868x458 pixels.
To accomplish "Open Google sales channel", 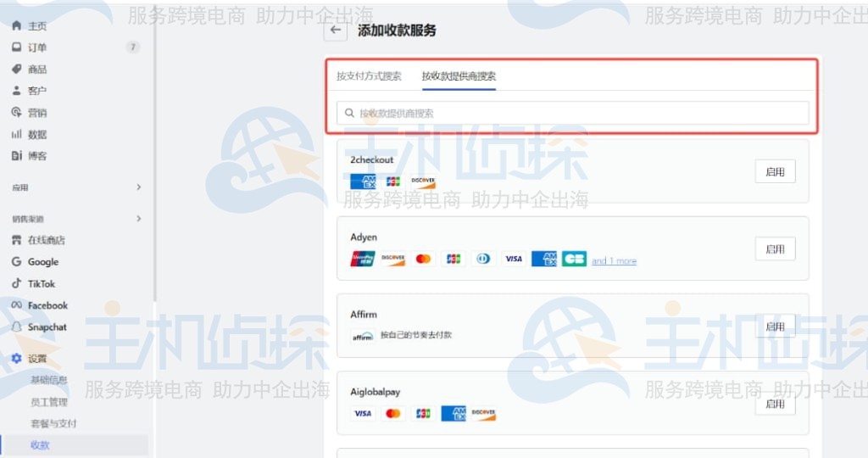I will (x=42, y=262).
